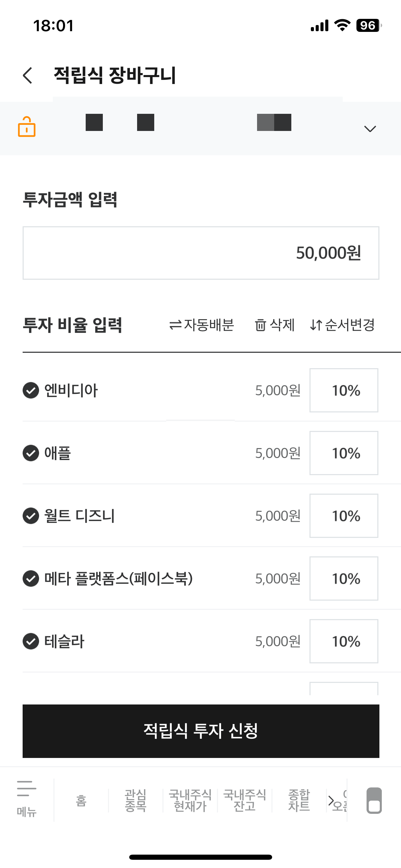Image resolution: width=401 pixels, height=868 pixels.
Task: Tap the back arrow icon
Action: click(28, 75)
